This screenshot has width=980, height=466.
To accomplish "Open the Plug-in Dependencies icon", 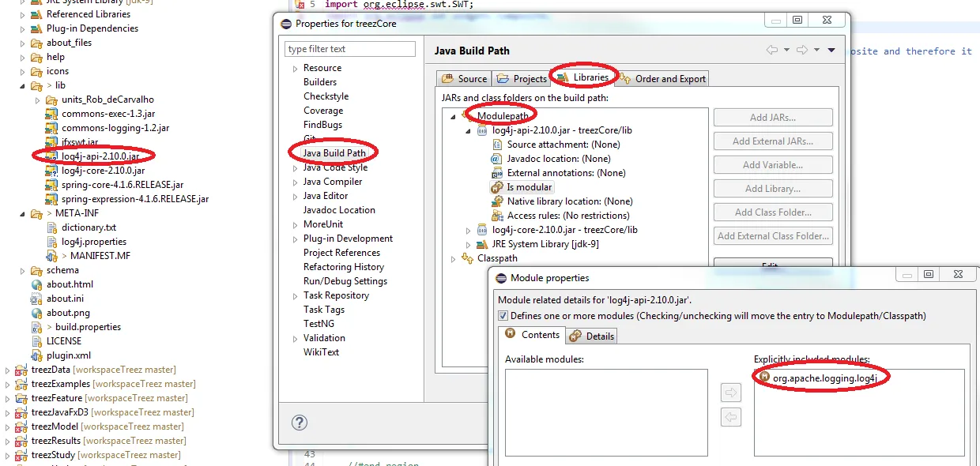I will 37,28.
